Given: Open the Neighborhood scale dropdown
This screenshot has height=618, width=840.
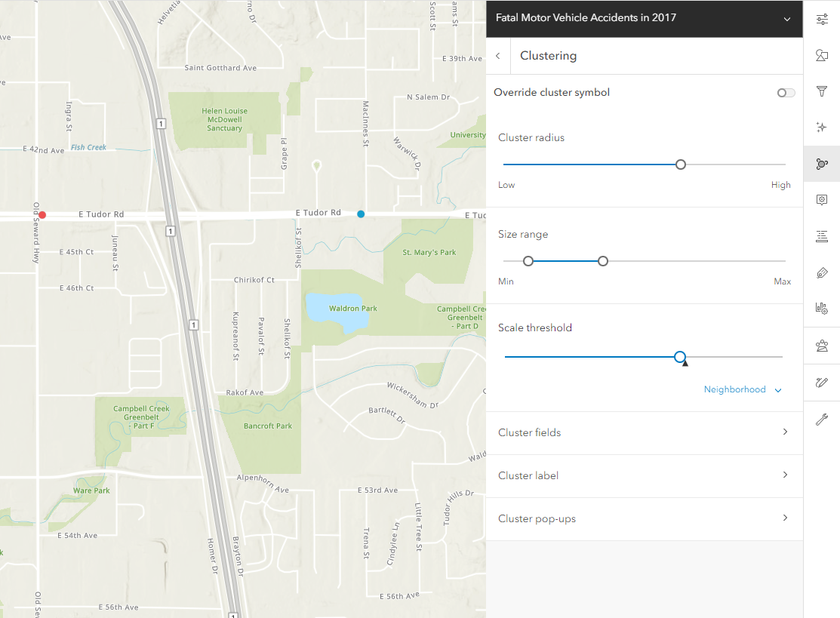Looking at the screenshot, I should 743,389.
